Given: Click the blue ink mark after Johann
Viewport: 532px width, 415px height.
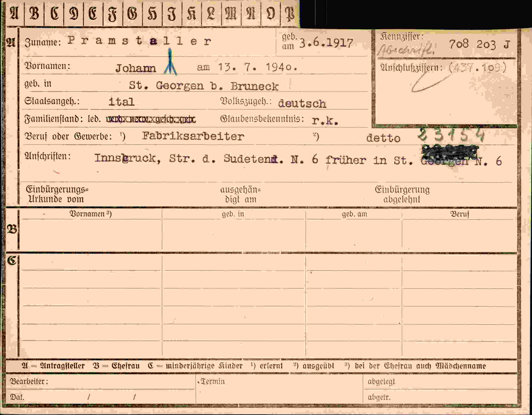Looking at the screenshot, I should pyautogui.click(x=170, y=61).
